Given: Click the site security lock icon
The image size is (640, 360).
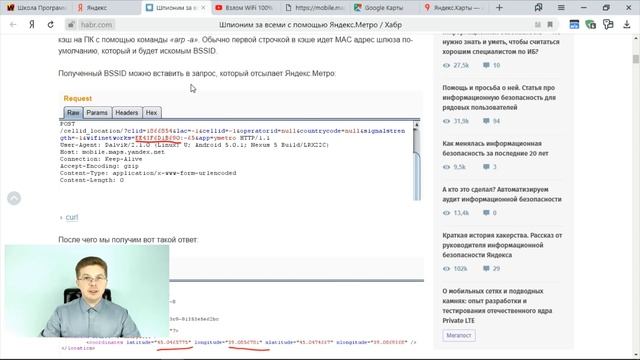Looking at the screenshot, I should click(71, 24).
